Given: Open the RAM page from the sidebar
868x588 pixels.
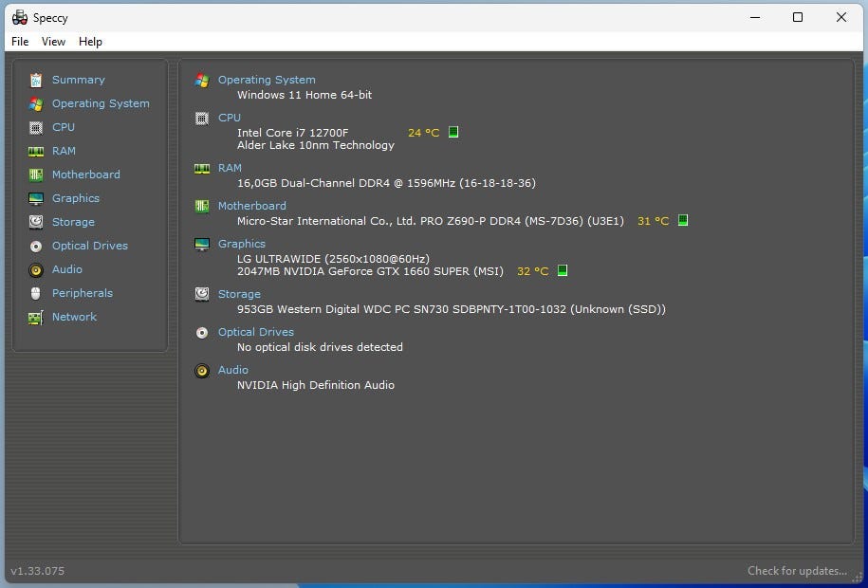Looking at the screenshot, I should 64,151.
